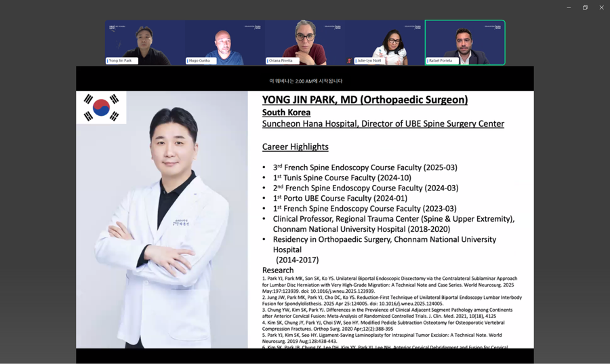Click the surgeon portrait photo on slide
The width and height of the screenshot is (610, 364).
point(162,220)
